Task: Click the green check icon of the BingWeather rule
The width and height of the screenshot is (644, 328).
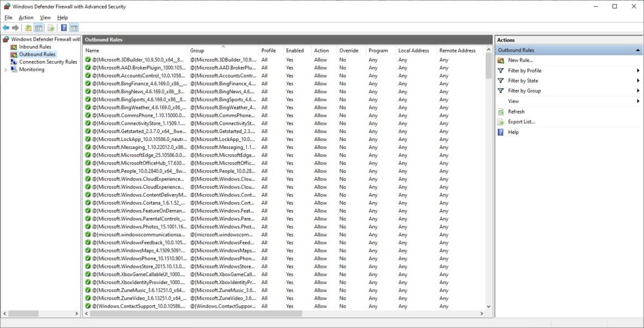Action: point(88,107)
